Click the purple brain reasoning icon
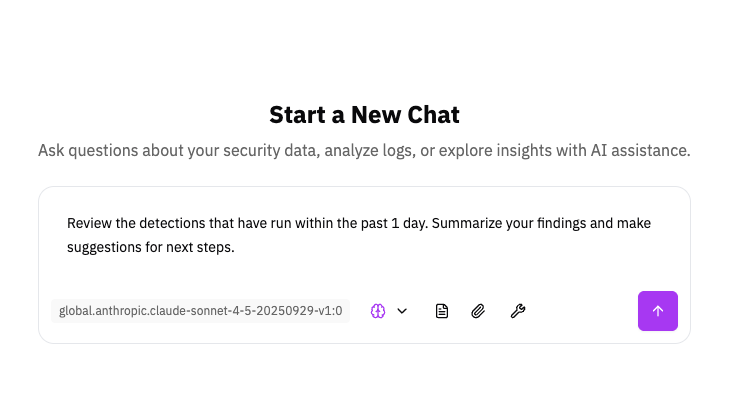This screenshot has height=420, width=746. click(x=378, y=311)
